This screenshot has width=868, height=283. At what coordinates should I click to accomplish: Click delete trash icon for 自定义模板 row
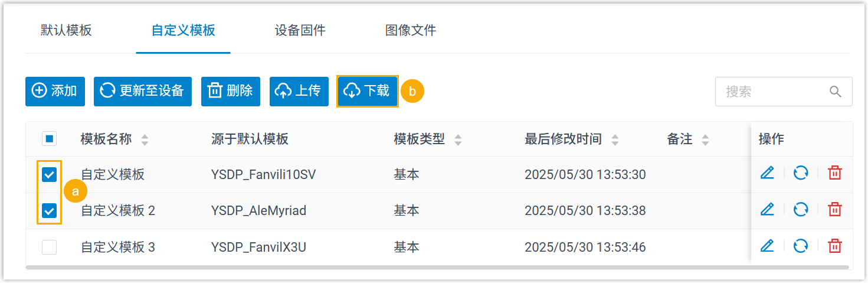tap(834, 173)
